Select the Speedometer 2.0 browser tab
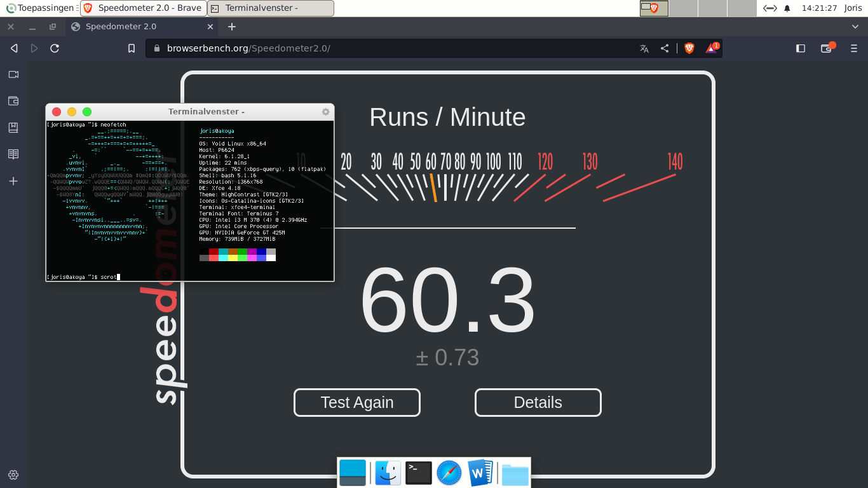This screenshot has height=488, width=868. 143,27
